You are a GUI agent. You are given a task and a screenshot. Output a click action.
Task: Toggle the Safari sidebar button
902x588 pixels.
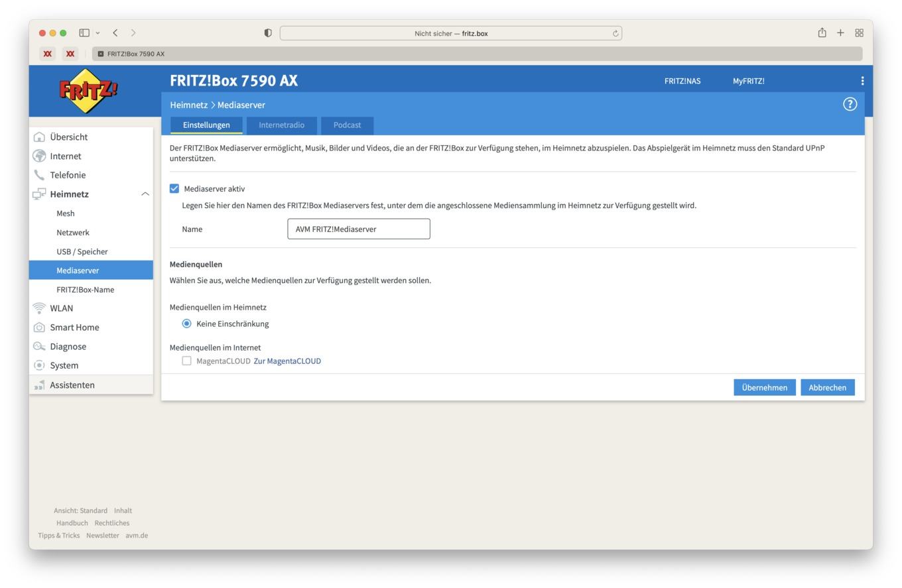pyautogui.click(x=84, y=32)
